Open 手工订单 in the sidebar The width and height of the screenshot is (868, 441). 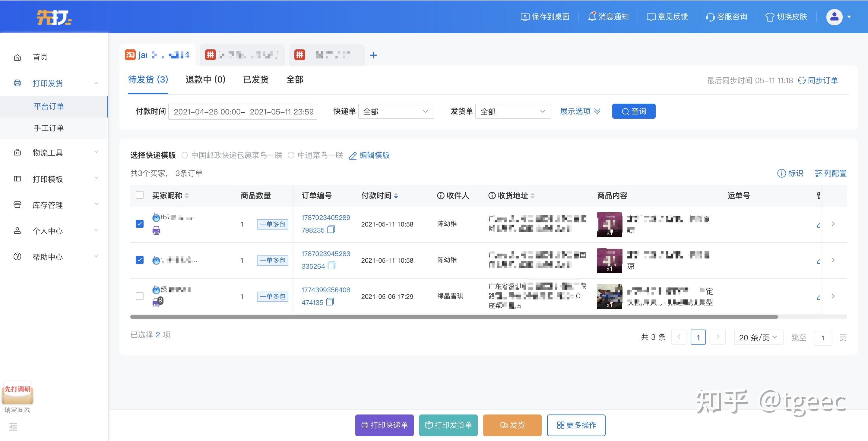click(49, 128)
